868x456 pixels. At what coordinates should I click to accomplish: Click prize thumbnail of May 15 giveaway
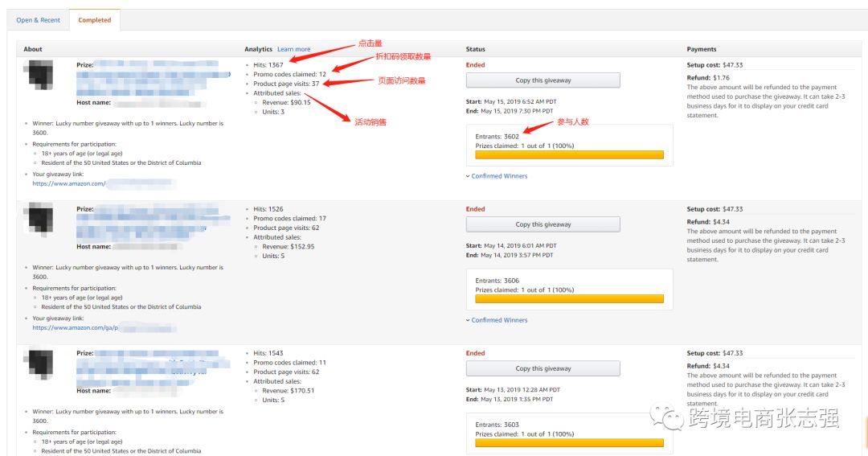[39, 74]
